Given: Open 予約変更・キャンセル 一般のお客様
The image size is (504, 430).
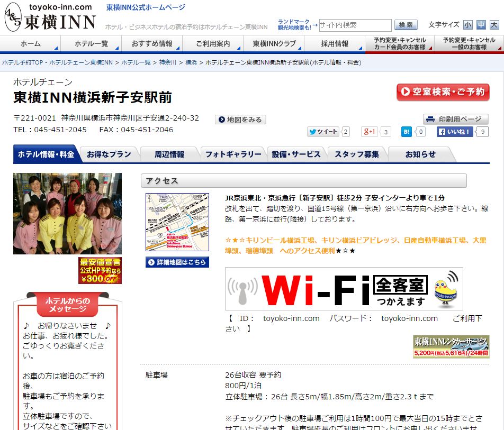Looking at the screenshot, I should [469, 44].
